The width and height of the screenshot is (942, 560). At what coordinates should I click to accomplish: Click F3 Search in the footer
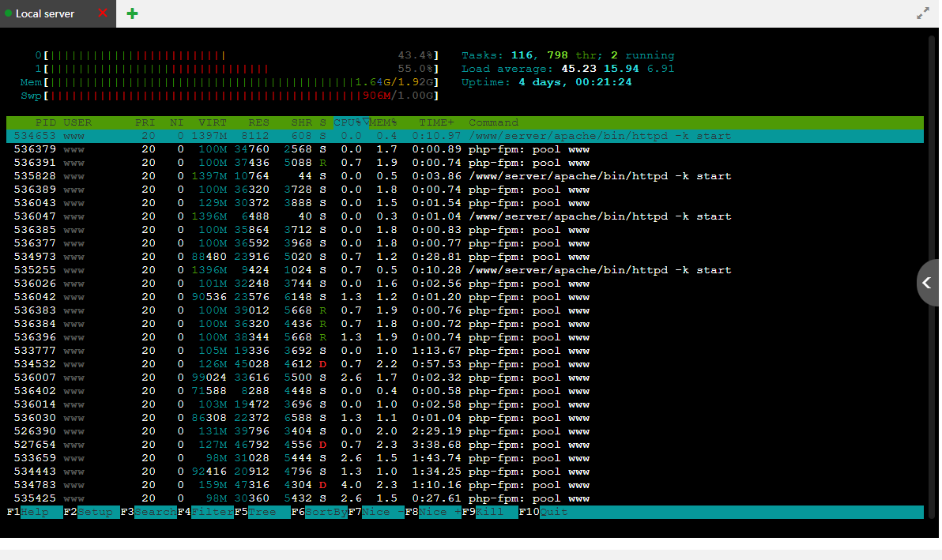point(149,512)
